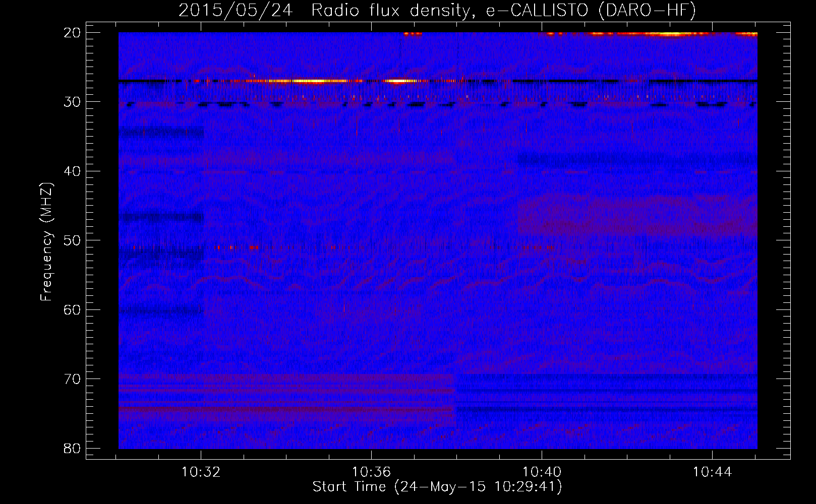816x504 pixels.
Task: Click the '40' frequency tick label
Action: [x=73, y=171]
